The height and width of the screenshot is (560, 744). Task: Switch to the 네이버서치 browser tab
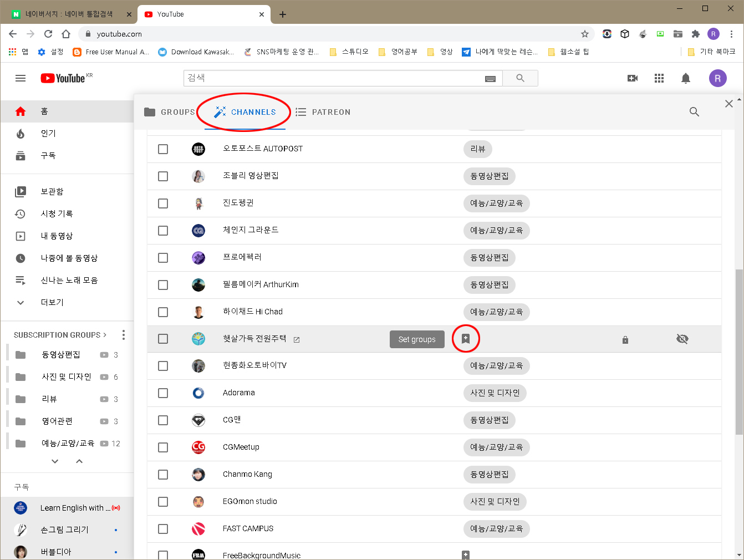pos(69,14)
